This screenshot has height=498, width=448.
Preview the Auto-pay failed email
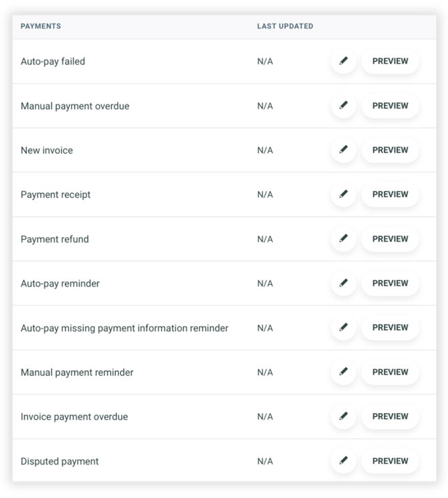point(390,61)
